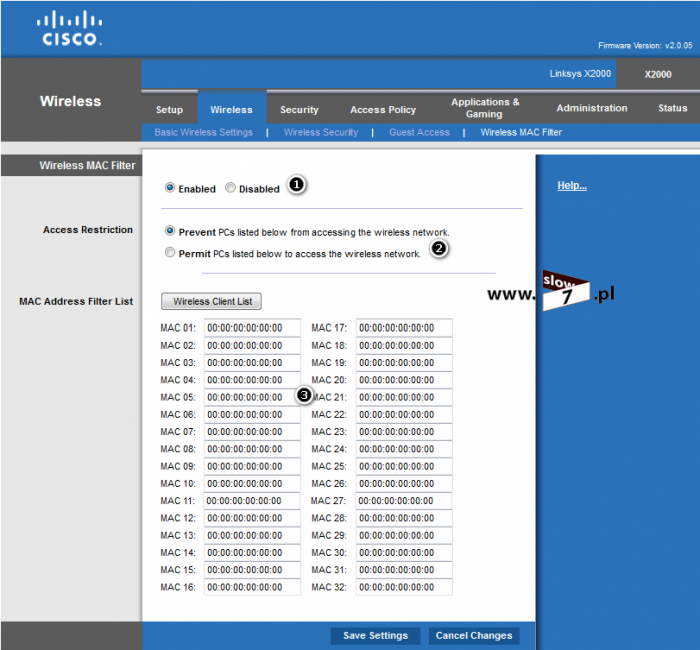Open the Setup tab
700x650 pixels.
click(x=170, y=109)
